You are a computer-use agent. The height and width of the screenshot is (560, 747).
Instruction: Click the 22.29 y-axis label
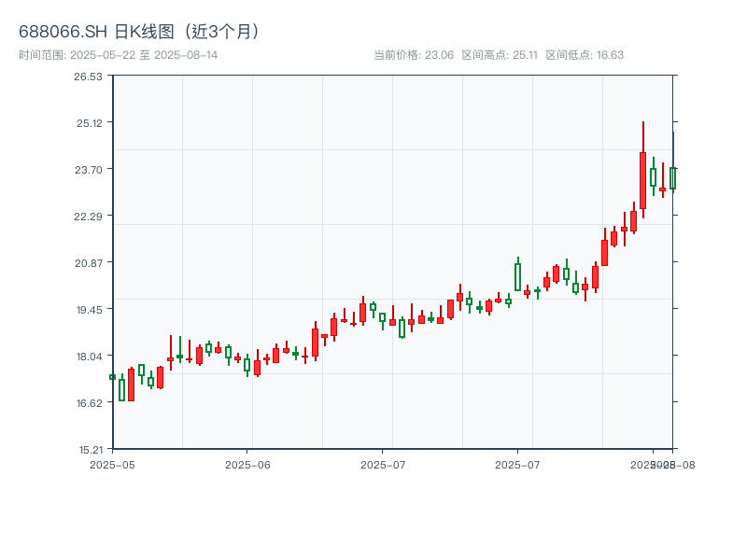click(x=88, y=217)
